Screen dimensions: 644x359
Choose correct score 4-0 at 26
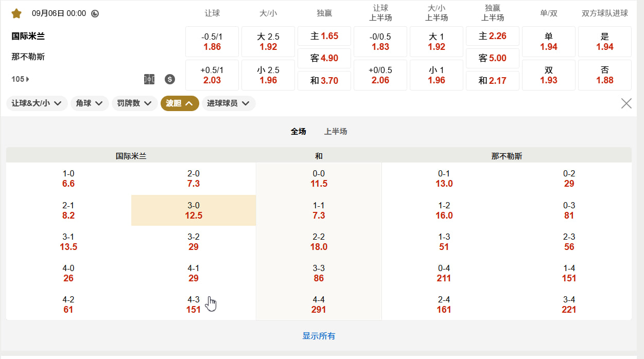point(68,273)
